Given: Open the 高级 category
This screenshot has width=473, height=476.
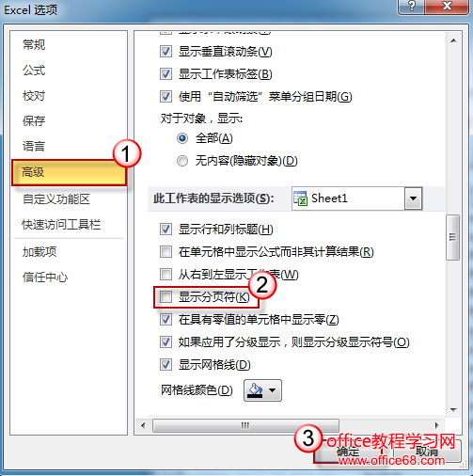Looking at the screenshot, I should click(69, 172).
